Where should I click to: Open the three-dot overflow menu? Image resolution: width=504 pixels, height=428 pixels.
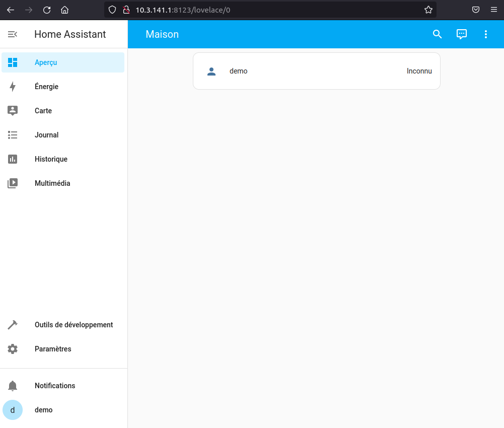485,34
